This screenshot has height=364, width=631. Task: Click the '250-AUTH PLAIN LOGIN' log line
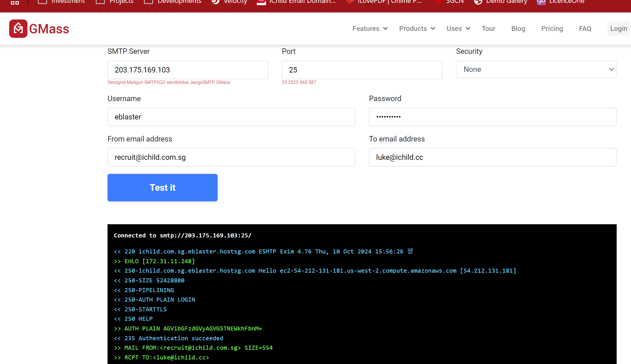click(x=155, y=300)
